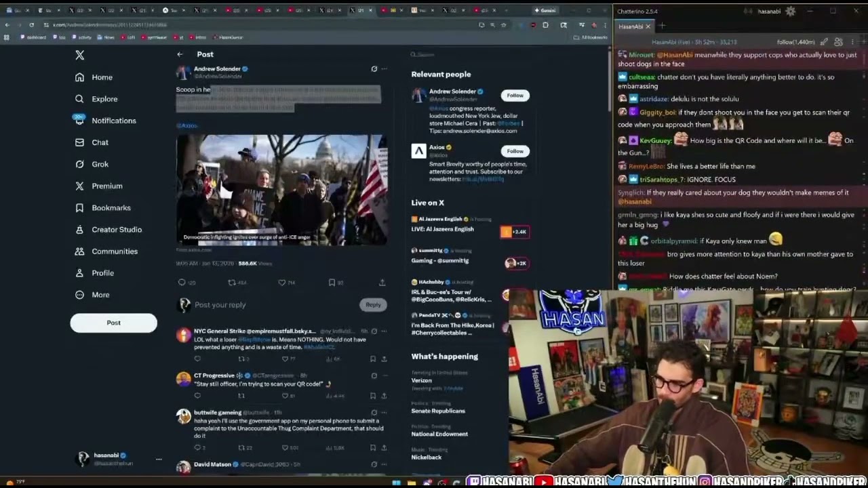Open the Gemini button in browser

(x=545, y=10)
